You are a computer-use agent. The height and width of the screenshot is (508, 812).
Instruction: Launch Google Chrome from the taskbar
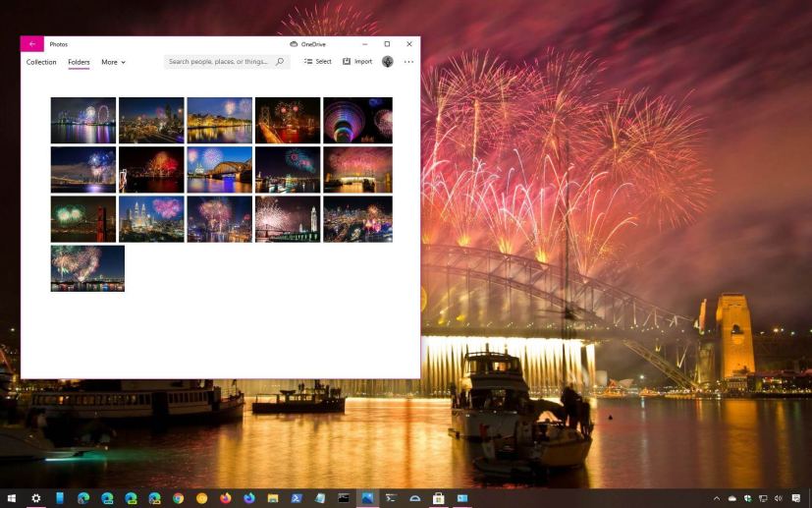(178, 499)
